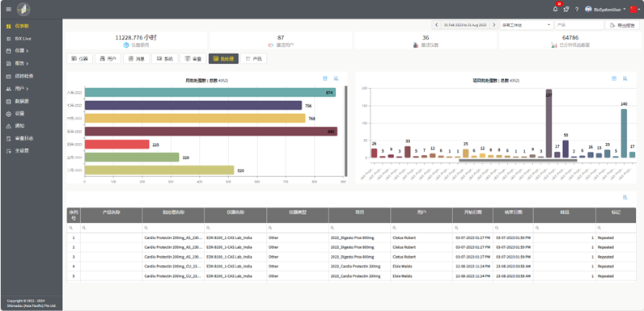The width and height of the screenshot is (644, 311).
Task: Click the BixSystemUser avatar picture
Action: tap(588, 9)
